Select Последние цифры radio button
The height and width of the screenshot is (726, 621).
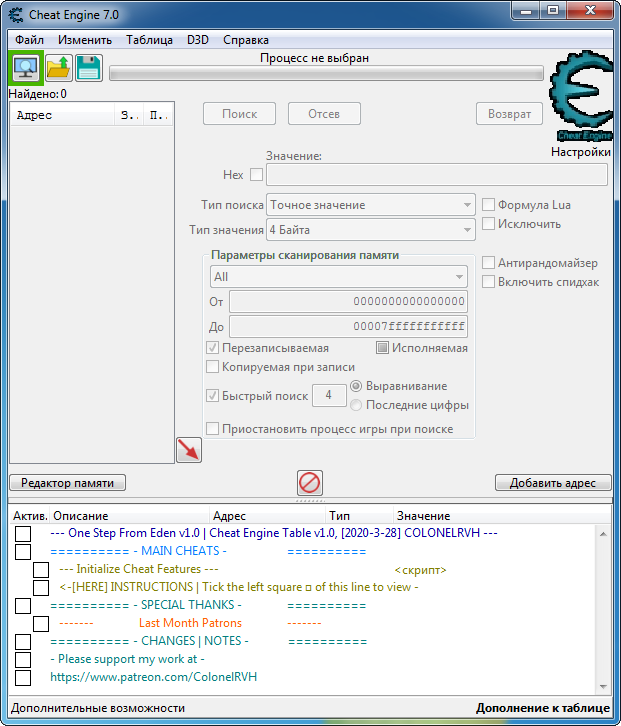[x=356, y=405]
